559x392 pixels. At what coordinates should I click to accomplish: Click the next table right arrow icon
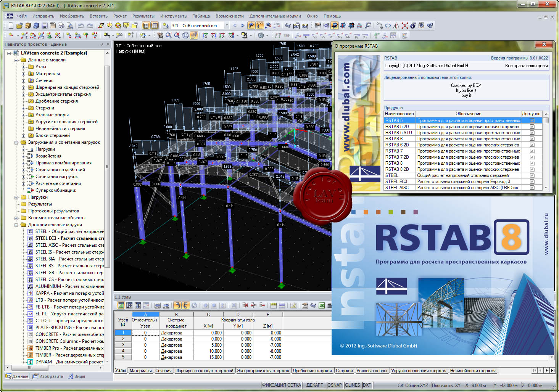click(x=166, y=305)
